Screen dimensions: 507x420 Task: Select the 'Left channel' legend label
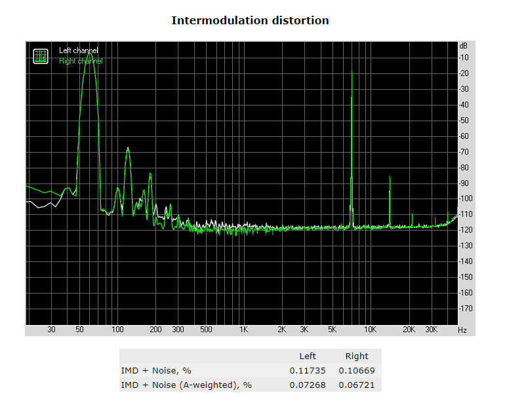tap(79, 50)
